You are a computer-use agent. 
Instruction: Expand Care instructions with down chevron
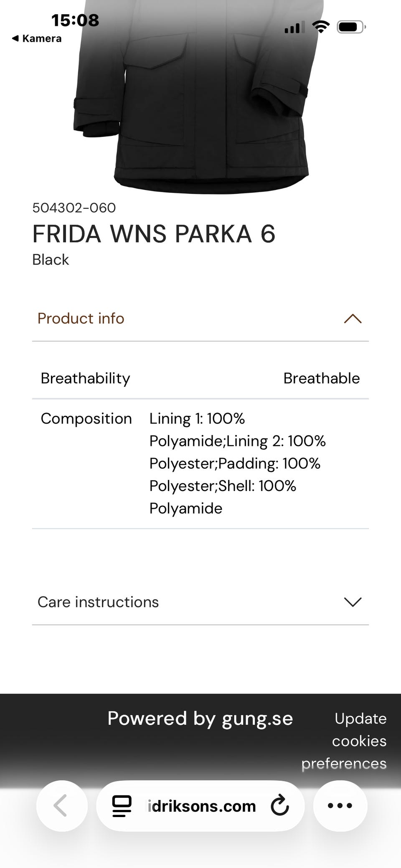coord(353,602)
